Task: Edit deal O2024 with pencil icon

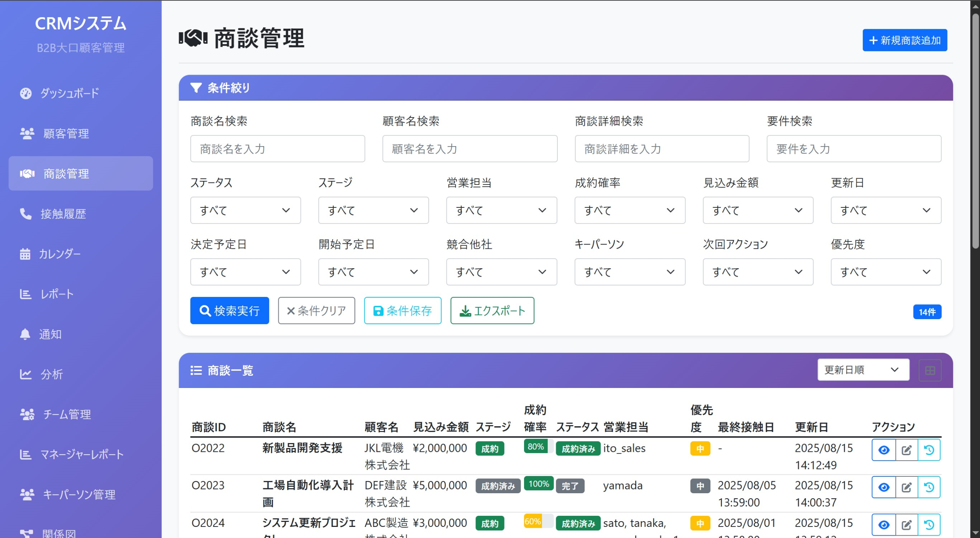Action: [906, 525]
